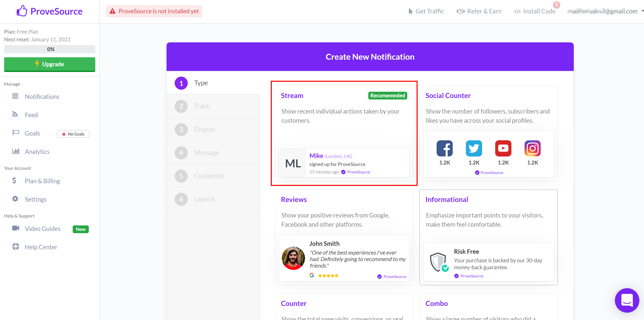644x320 pixels.
Task: Click ProveSource link under social counters
Action: (x=492, y=172)
